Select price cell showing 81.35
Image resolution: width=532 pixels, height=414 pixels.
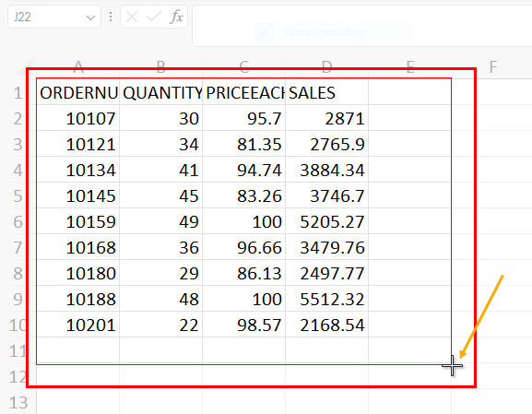click(244, 144)
